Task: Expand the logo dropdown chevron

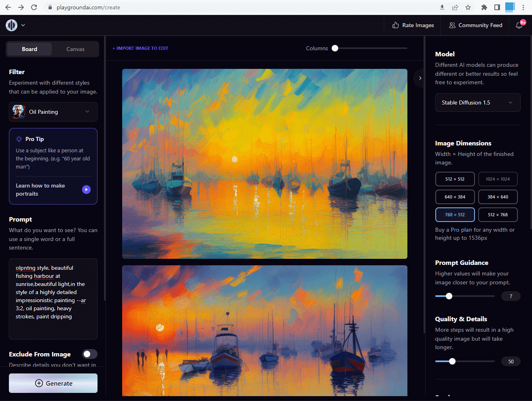Action: pyautogui.click(x=23, y=25)
